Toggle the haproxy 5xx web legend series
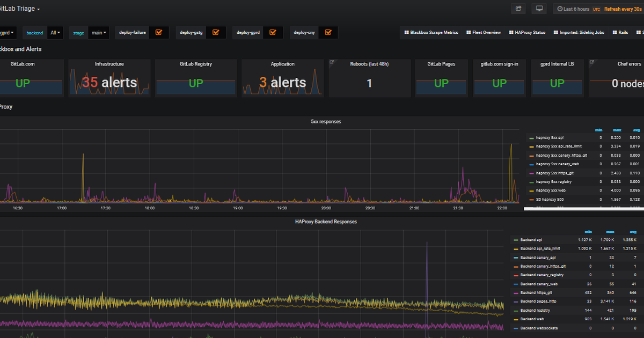The height and width of the screenshot is (338, 644). coord(551,190)
